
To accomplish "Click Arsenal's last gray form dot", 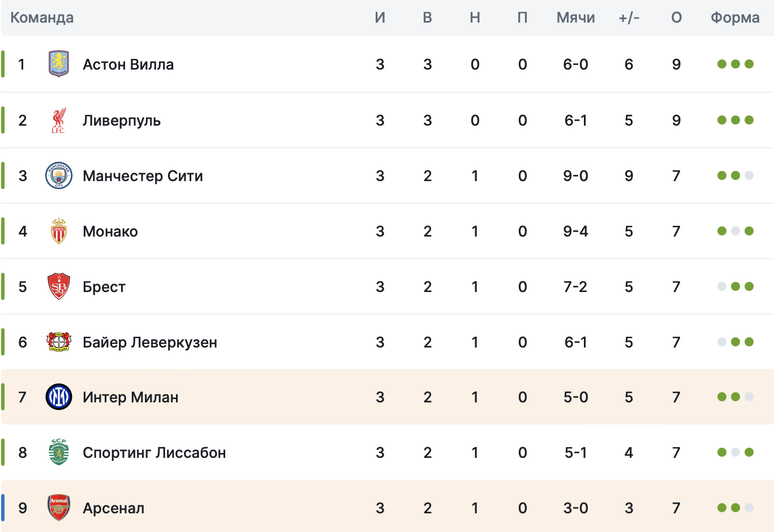I will tap(749, 508).
